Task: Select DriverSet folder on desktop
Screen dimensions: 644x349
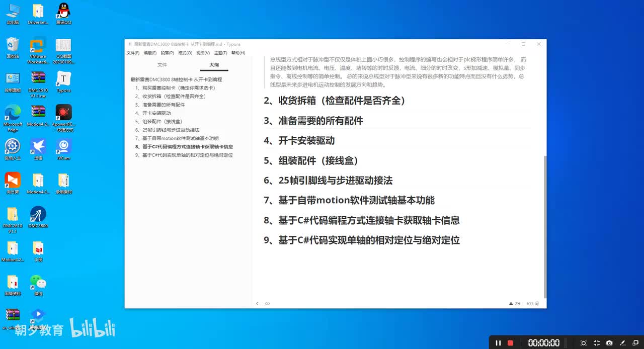Action: (38, 15)
